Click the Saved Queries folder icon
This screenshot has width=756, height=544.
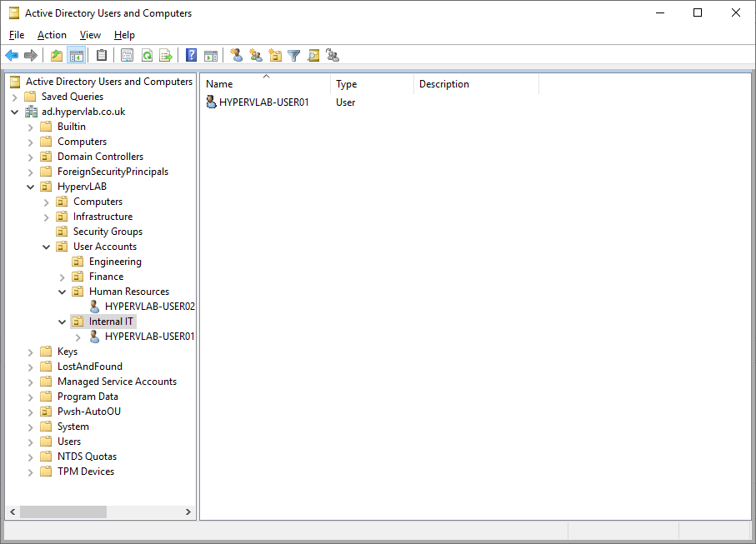pos(30,97)
